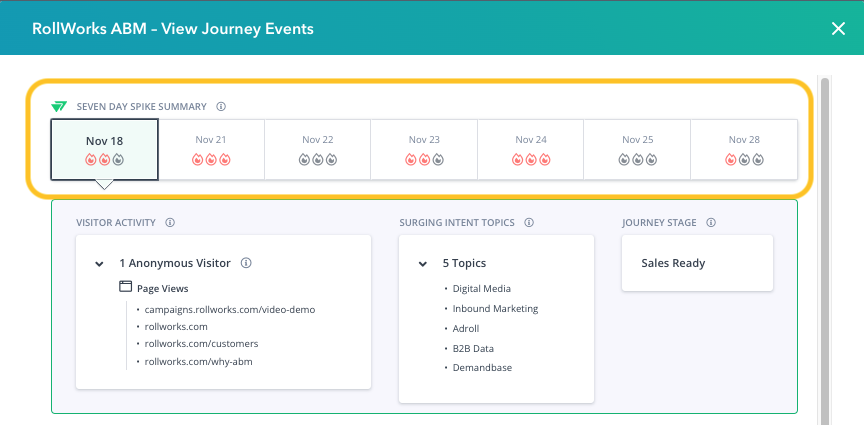The width and height of the screenshot is (864, 425).
Task: Click the RollWorks logo icon beside Spike Summary
Action: [59, 106]
